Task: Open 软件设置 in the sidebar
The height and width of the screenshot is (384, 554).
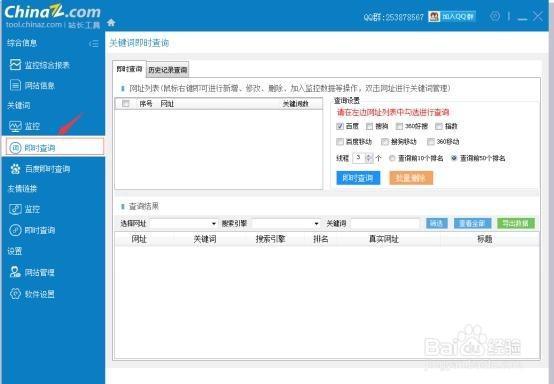Action: (32, 294)
